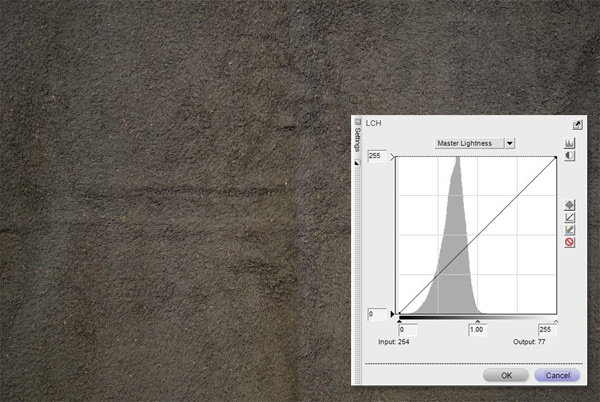Toggle the small Settings checkbox square
This screenshot has height=402, width=600.
coord(358,122)
